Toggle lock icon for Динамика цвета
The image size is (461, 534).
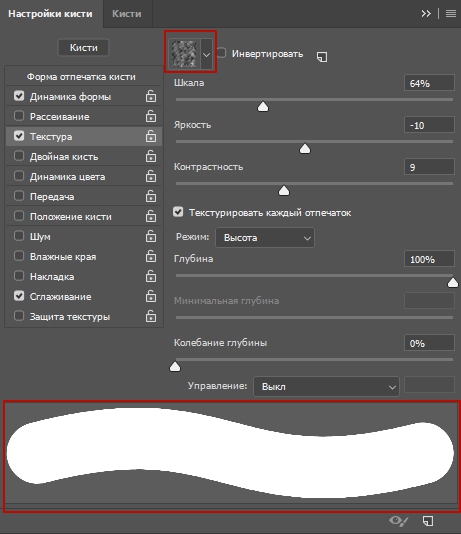pyautogui.click(x=151, y=176)
